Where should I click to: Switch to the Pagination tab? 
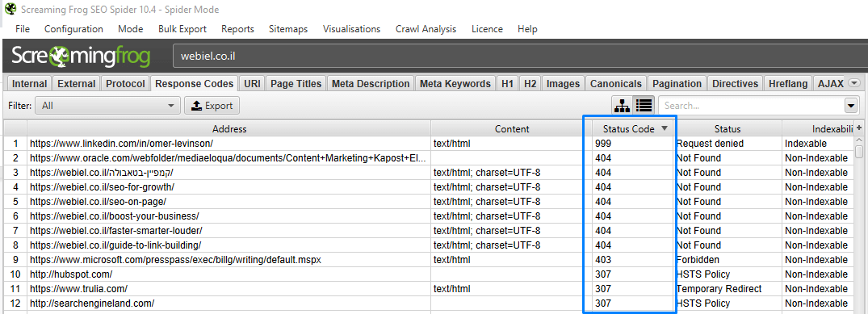point(677,84)
